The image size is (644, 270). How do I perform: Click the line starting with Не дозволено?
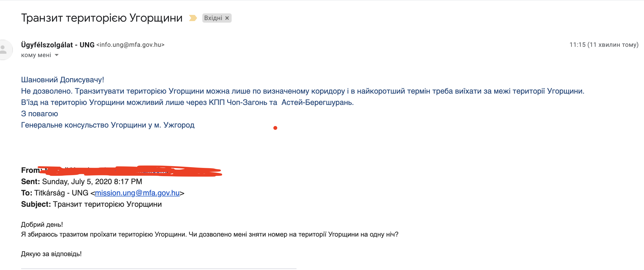(302, 91)
